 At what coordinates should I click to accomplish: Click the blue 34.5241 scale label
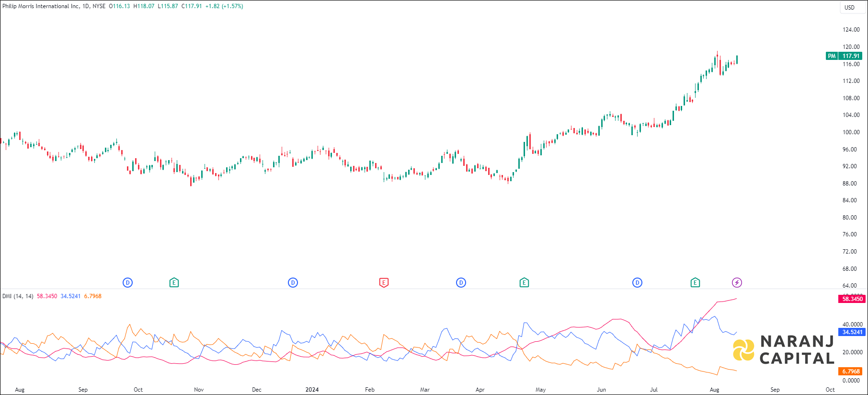tap(852, 332)
